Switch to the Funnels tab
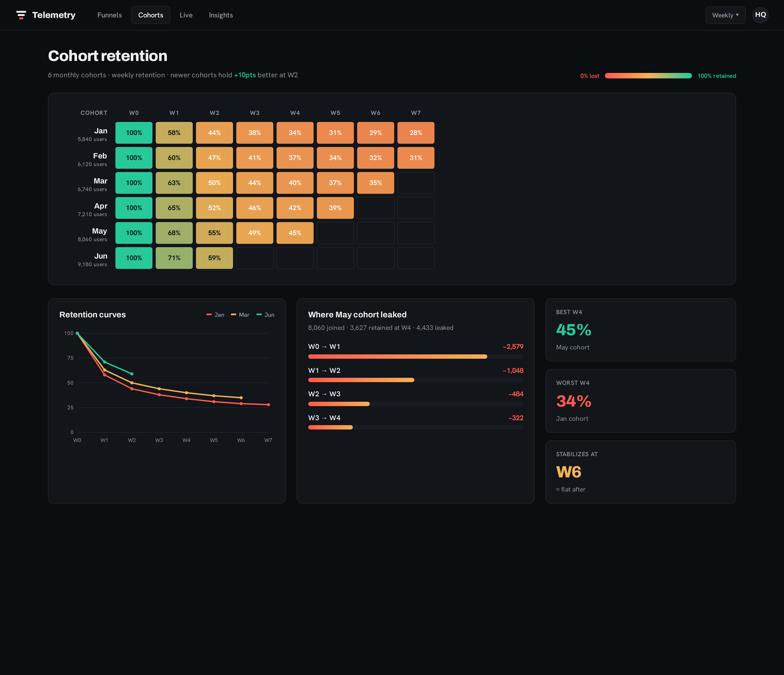 pyautogui.click(x=109, y=15)
